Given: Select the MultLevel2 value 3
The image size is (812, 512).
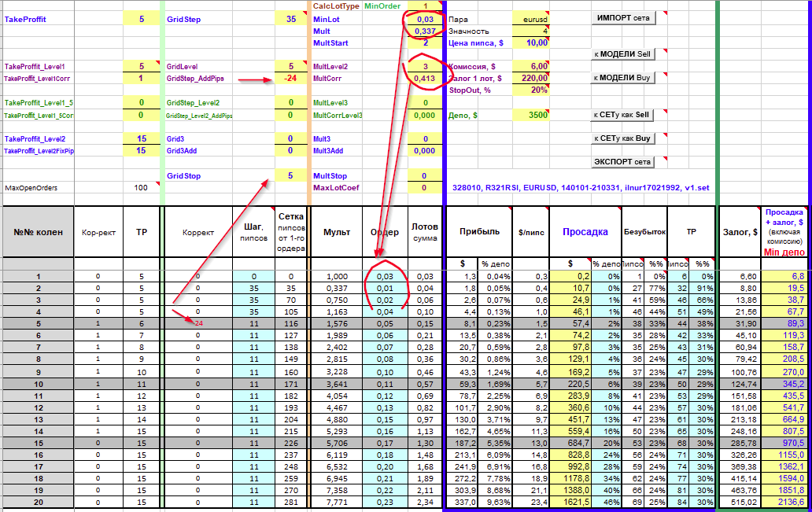Looking at the screenshot, I should tap(425, 67).
